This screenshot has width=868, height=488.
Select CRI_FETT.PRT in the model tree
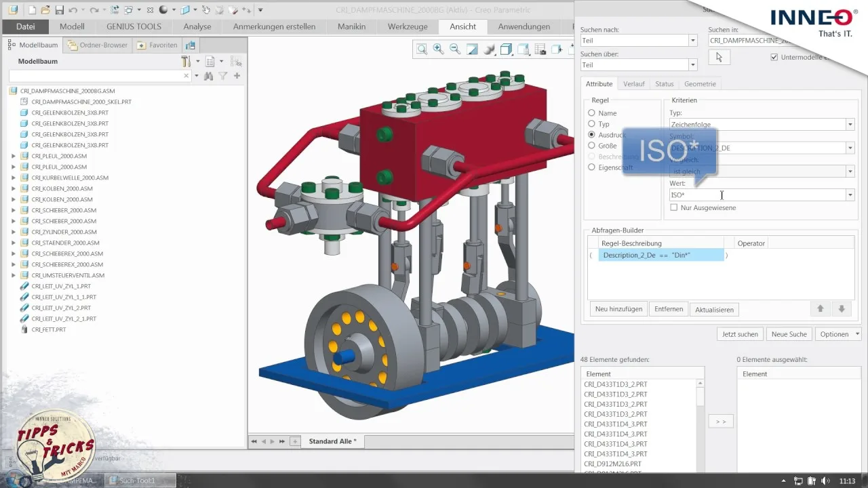(x=48, y=329)
